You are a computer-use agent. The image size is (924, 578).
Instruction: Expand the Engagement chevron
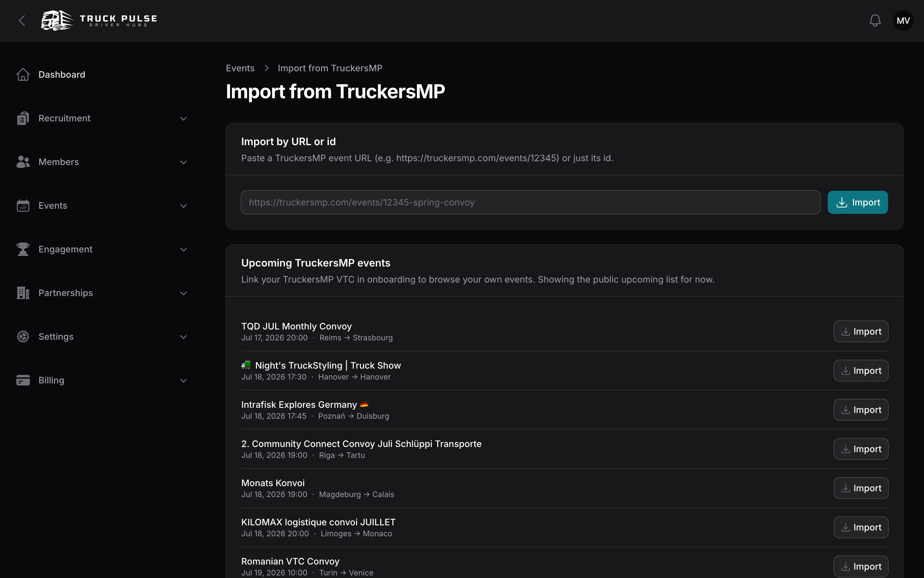click(183, 250)
